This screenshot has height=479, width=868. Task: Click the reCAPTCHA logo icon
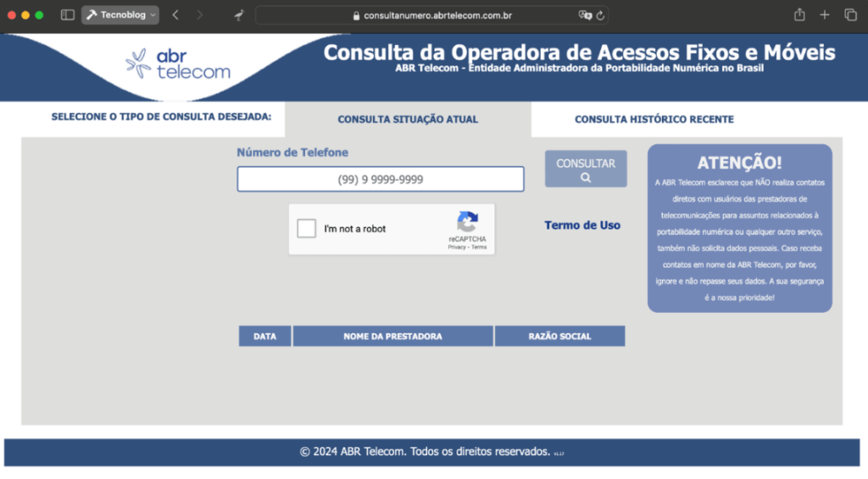click(x=467, y=221)
